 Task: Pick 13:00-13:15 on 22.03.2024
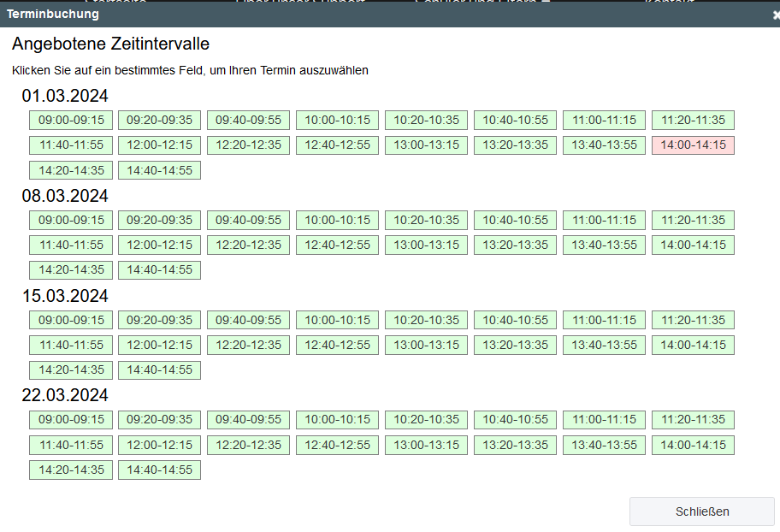[426, 445]
